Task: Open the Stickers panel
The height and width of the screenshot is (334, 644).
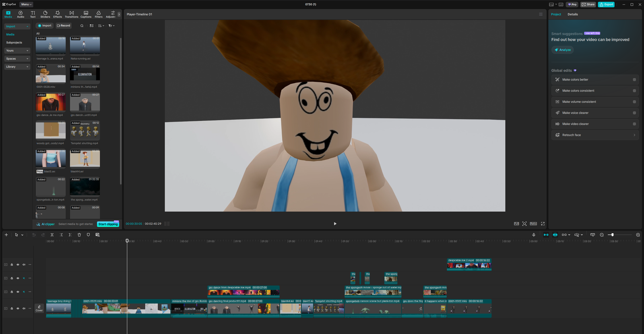Action: [x=45, y=15]
